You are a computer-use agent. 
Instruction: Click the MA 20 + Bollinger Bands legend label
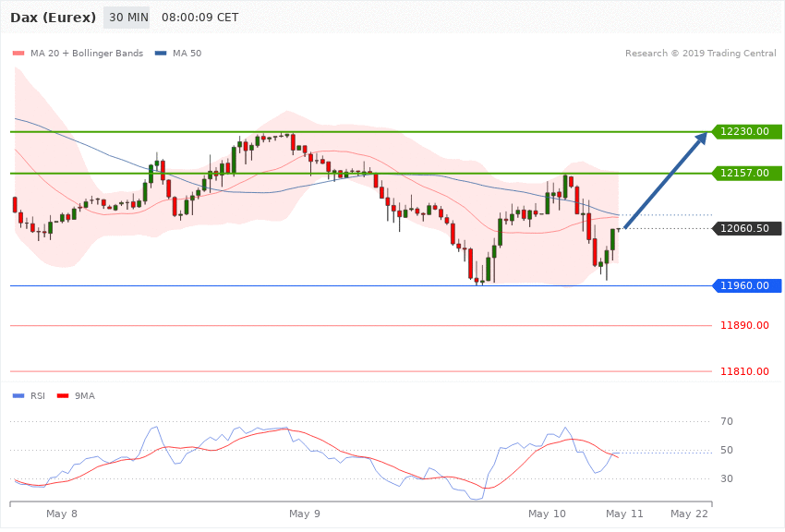[87, 53]
